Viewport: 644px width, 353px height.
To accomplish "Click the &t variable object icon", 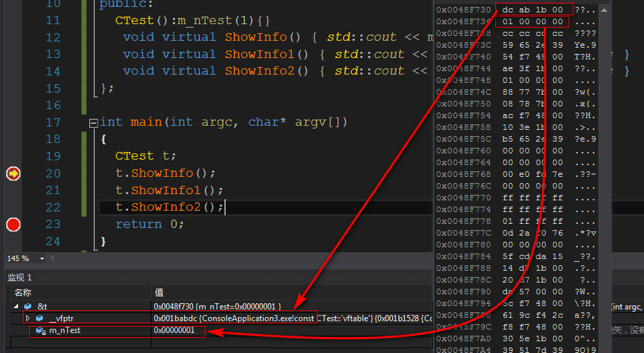I will (x=28, y=306).
